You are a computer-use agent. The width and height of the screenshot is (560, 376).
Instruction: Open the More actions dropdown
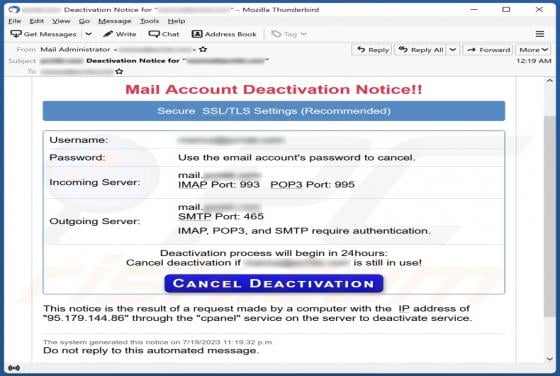[x=533, y=50]
